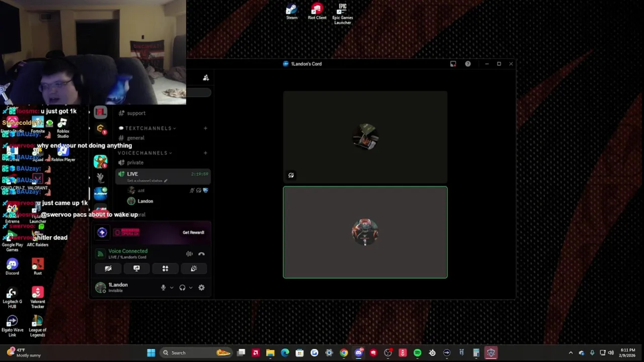Open Discord noise suppression waveform icon

tap(189, 254)
